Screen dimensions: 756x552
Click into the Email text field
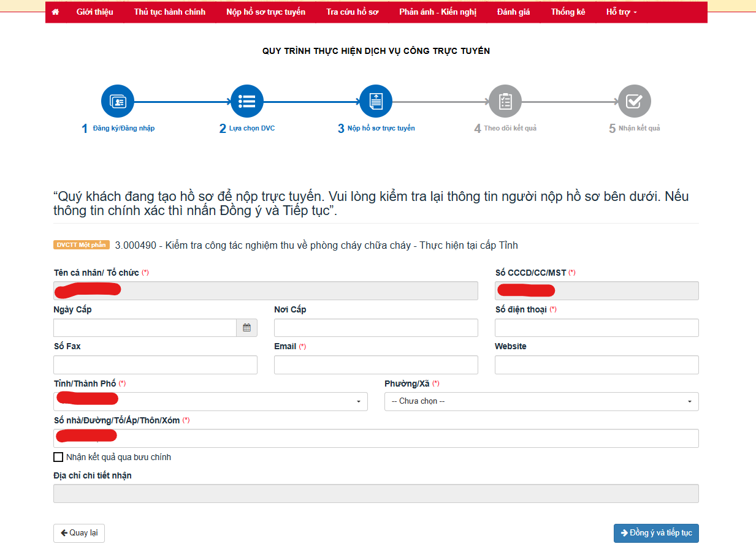tap(375, 365)
